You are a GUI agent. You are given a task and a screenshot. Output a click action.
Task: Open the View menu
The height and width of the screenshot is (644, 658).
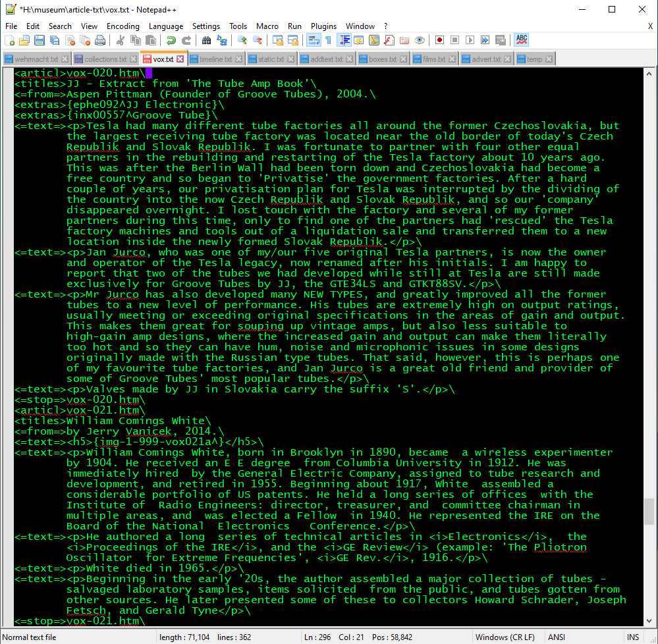pos(89,26)
